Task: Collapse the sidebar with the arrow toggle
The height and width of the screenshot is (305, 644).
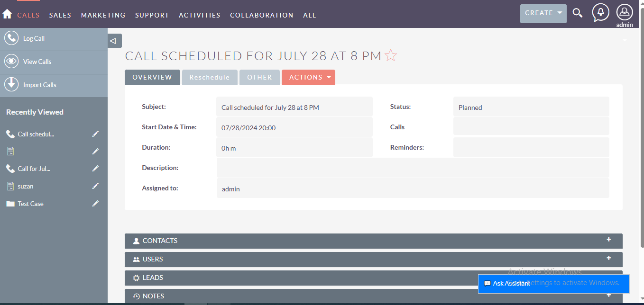Action: tap(114, 41)
